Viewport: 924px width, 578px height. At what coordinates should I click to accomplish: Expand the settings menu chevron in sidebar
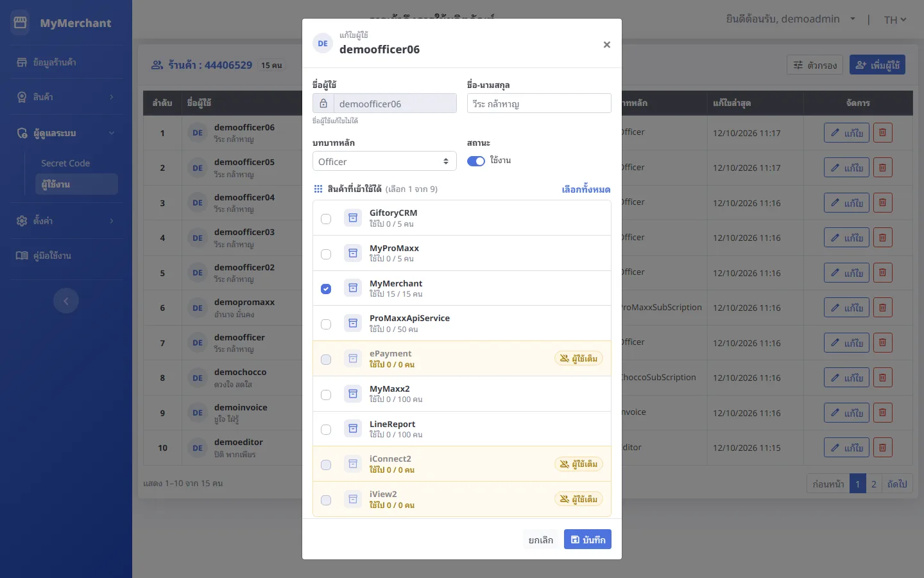[x=112, y=220]
